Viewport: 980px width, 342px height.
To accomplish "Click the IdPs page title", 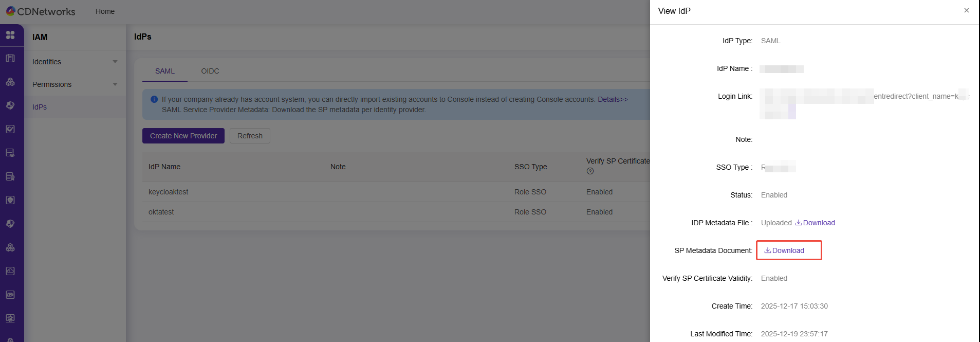I will pos(142,37).
